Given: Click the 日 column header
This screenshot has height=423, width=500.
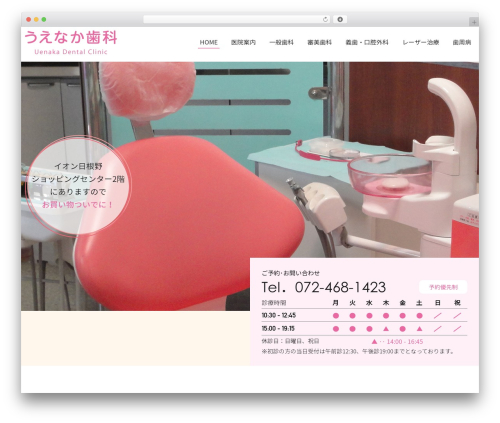Looking at the screenshot, I should [438, 303].
